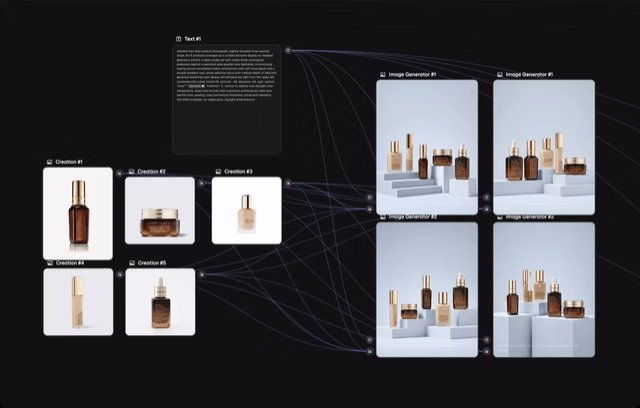Click the image icon beside Creation #4
Screen dimensions: 640x408
50,263
